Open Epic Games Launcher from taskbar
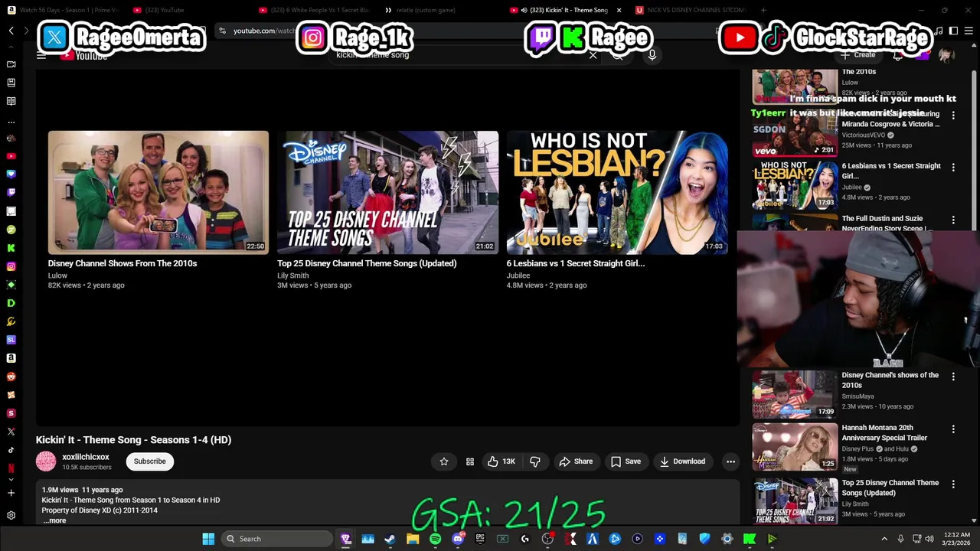980x551 pixels. click(x=480, y=539)
